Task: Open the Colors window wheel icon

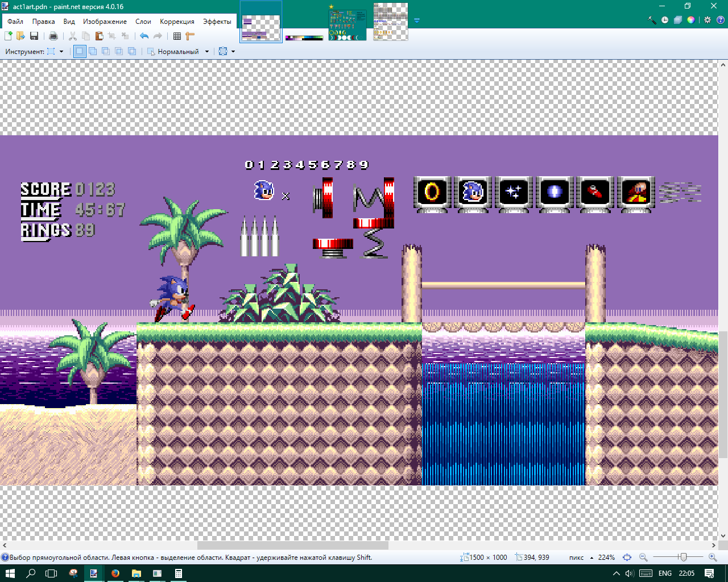Action: click(690, 20)
